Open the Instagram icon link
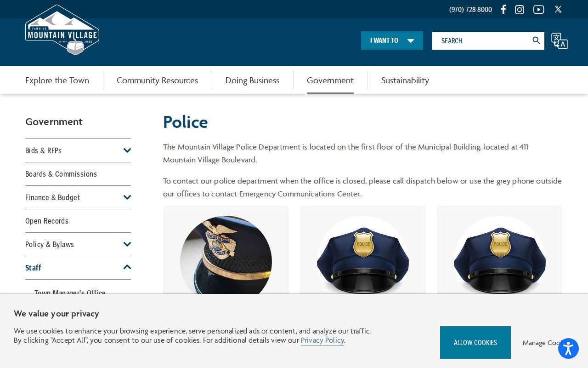The height and width of the screenshot is (368, 588). [520, 9]
